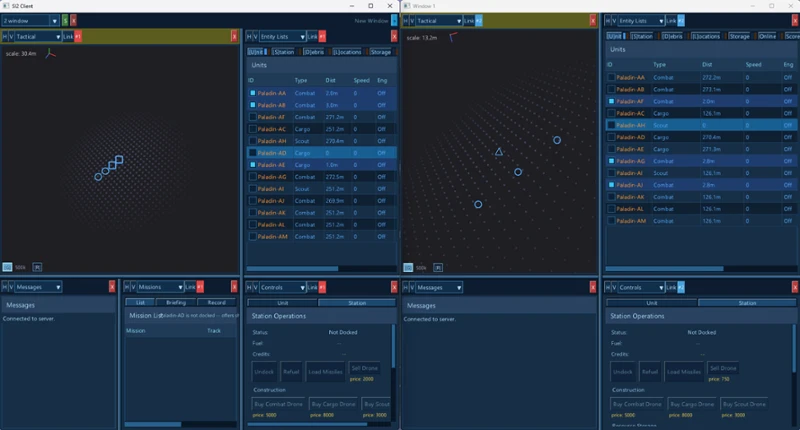Uncheck Paladin-AJ checkbox in Window 1 unit list

click(611, 185)
